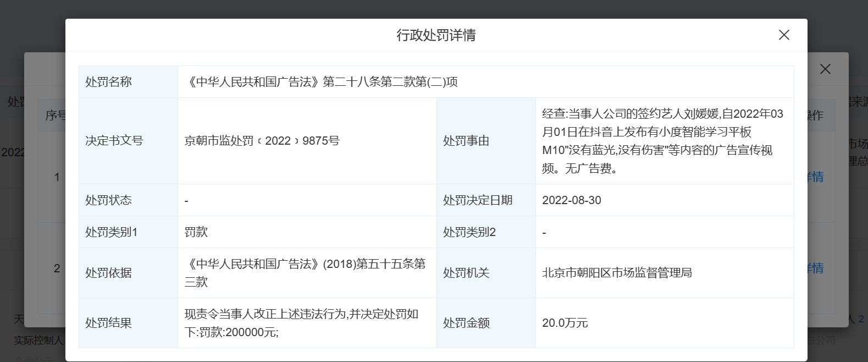
Task: Click the authority 北京市朝阳区市场监督管理局
Action: [617, 273]
